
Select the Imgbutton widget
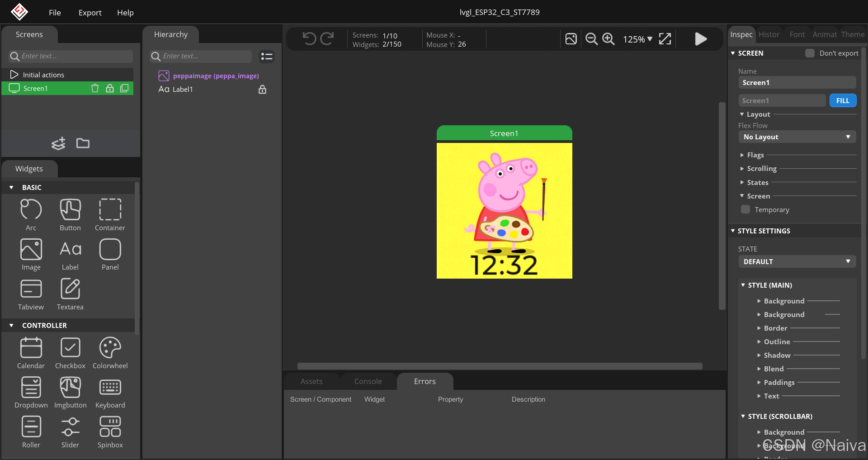(70, 392)
